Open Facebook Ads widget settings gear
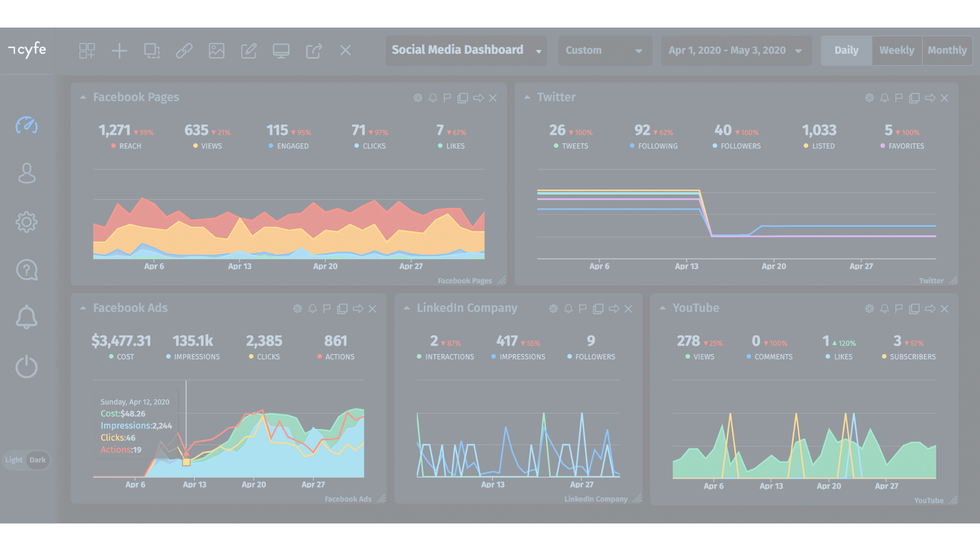 298,309
